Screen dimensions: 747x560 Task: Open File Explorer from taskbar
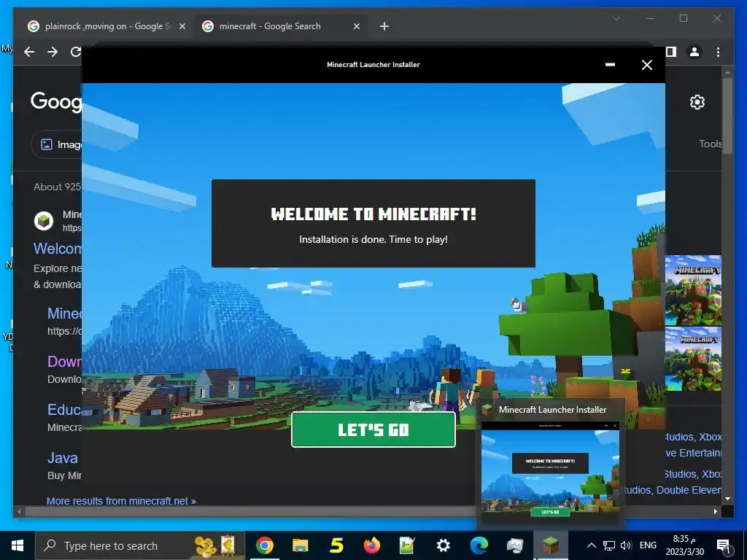300,545
